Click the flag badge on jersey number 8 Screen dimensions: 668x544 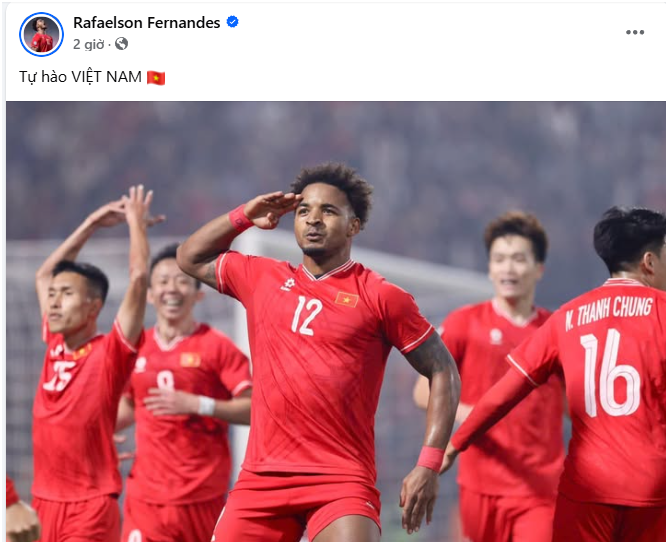pos(190,360)
